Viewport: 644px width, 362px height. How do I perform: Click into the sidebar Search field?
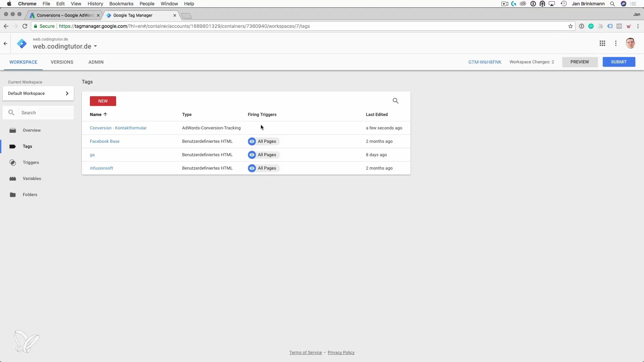[x=38, y=113]
